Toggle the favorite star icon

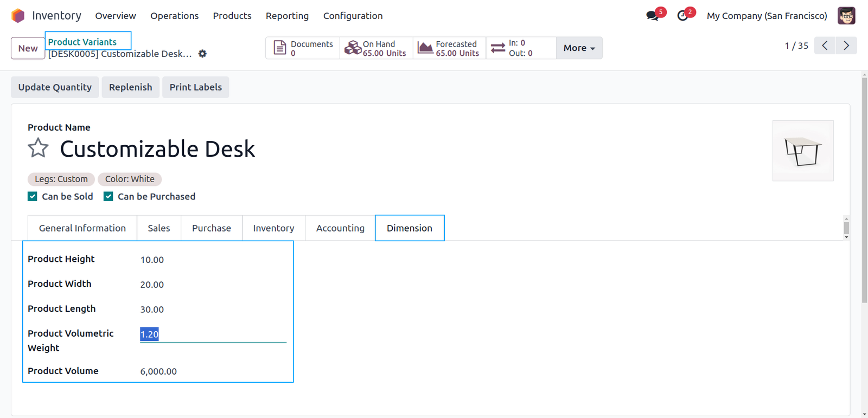click(x=38, y=148)
